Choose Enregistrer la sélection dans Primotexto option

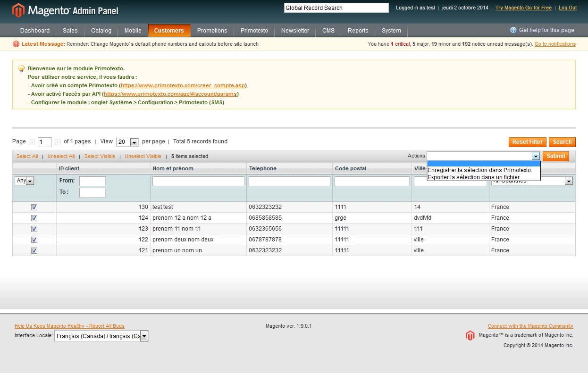480,170
